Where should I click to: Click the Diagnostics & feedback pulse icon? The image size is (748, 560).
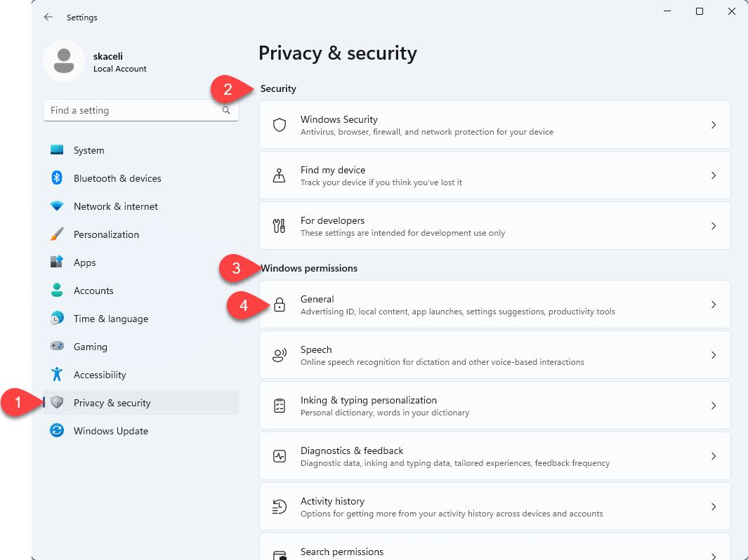(280, 456)
